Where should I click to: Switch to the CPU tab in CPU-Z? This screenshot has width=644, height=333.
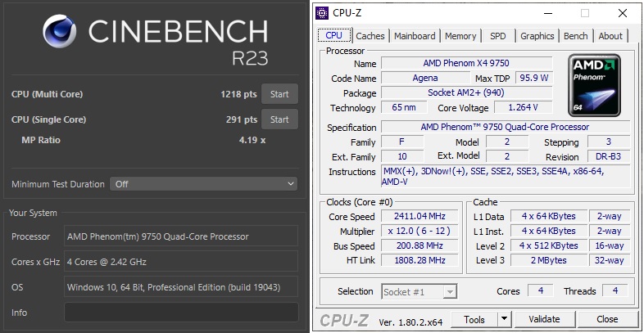334,35
